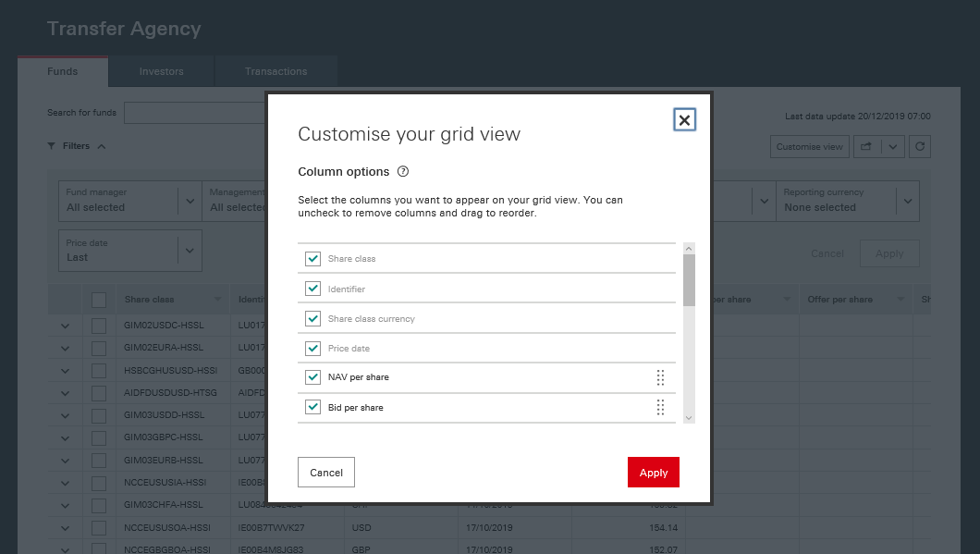This screenshot has height=554, width=980.
Task: Click the Column options help icon
Action: pos(403,172)
